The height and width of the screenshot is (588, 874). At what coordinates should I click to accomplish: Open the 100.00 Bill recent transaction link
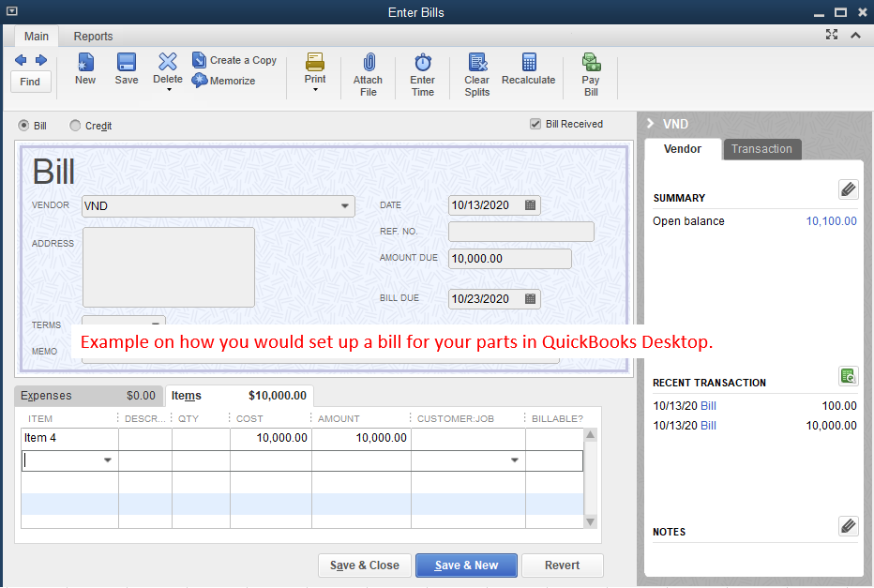(708, 406)
